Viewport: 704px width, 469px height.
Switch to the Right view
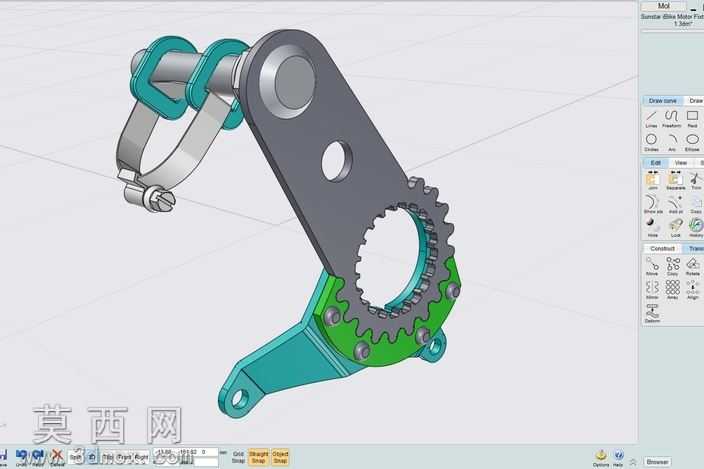[141, 457]
